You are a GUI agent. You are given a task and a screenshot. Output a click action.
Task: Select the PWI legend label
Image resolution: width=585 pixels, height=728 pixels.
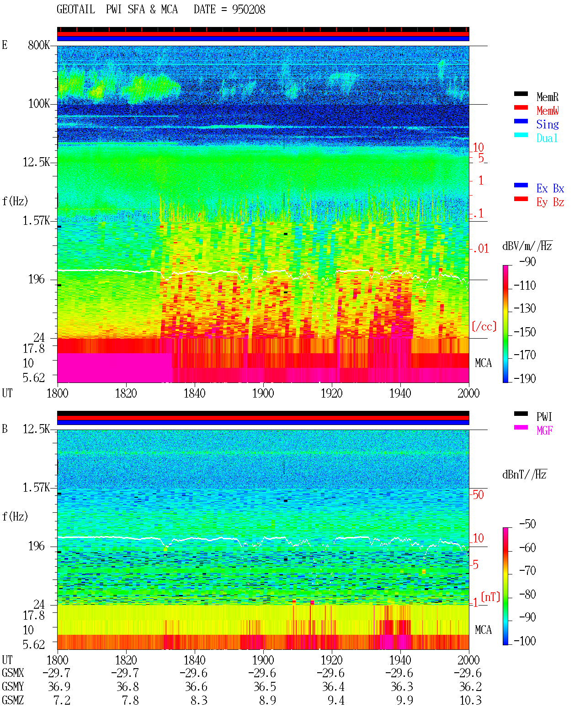pyautogui.click(x=544, y=417)
